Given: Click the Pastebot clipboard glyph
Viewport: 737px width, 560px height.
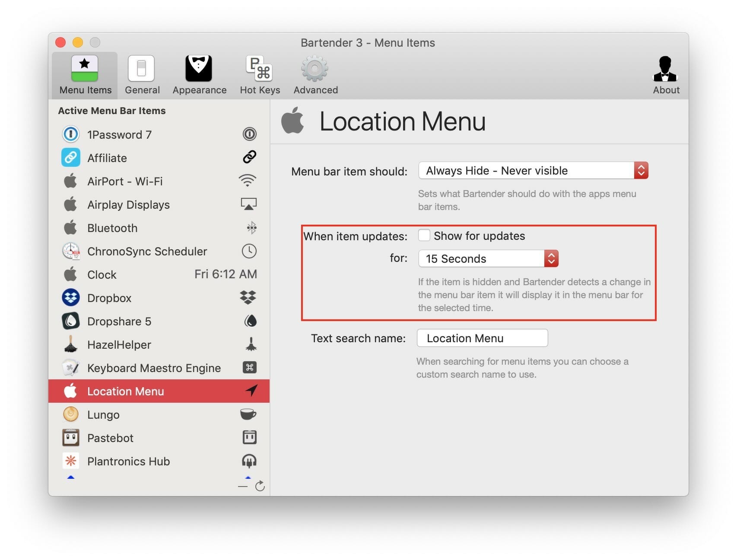Looking at the screenshot, I should tap(250, 437).
